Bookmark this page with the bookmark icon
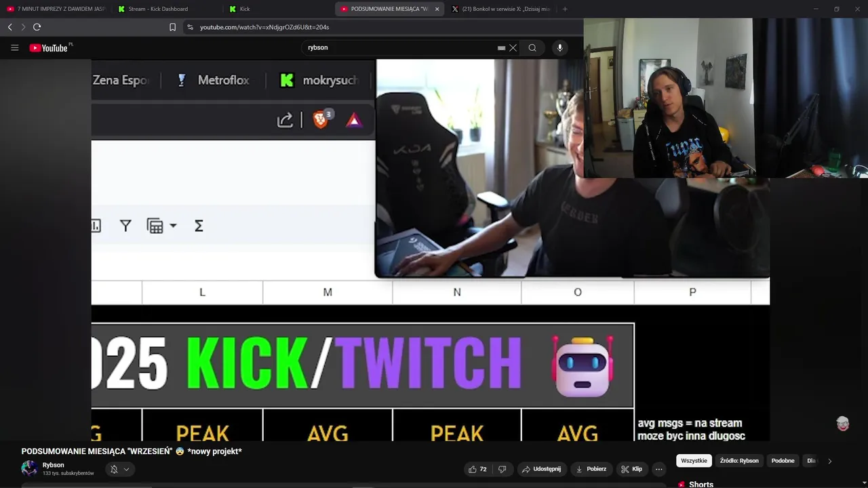The width and height of the screenshot is (868, 488). coord(172,27)
